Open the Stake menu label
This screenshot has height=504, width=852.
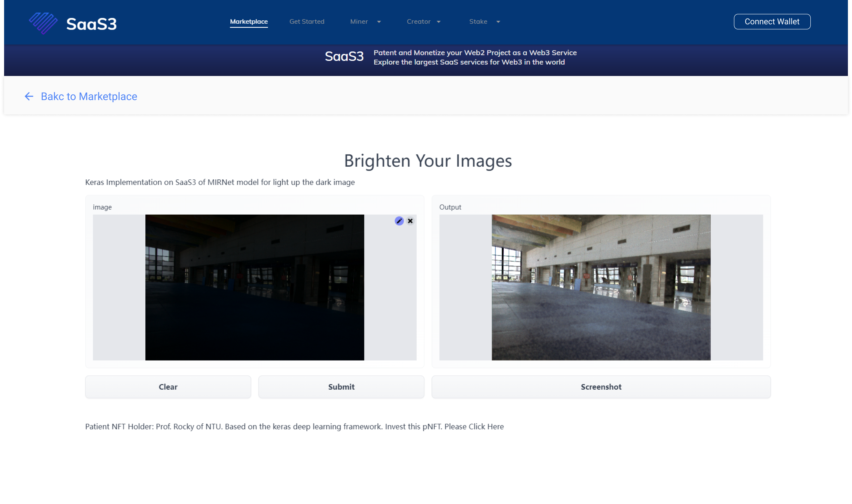coord(478,22)
